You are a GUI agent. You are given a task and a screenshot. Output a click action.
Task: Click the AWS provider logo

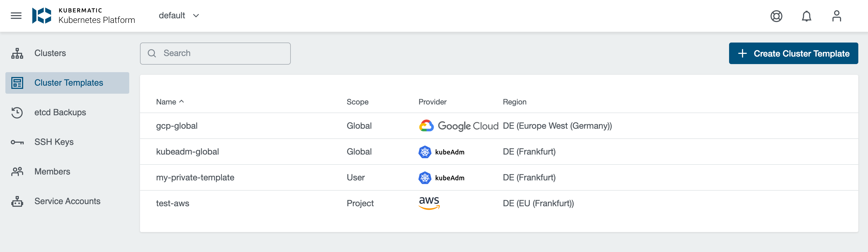pyautogui.click(x=429, y=203)
